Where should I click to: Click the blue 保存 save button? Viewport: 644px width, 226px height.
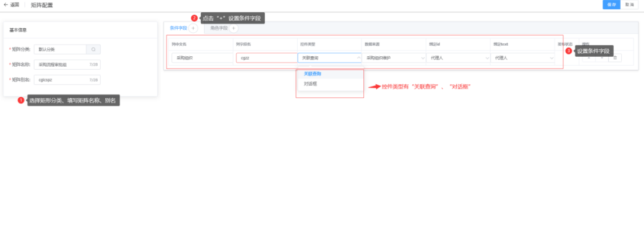click(x=612, y=5)
